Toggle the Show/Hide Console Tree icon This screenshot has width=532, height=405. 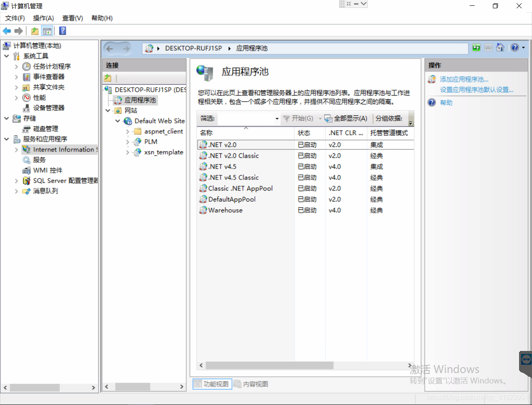[x=47, y=31]
